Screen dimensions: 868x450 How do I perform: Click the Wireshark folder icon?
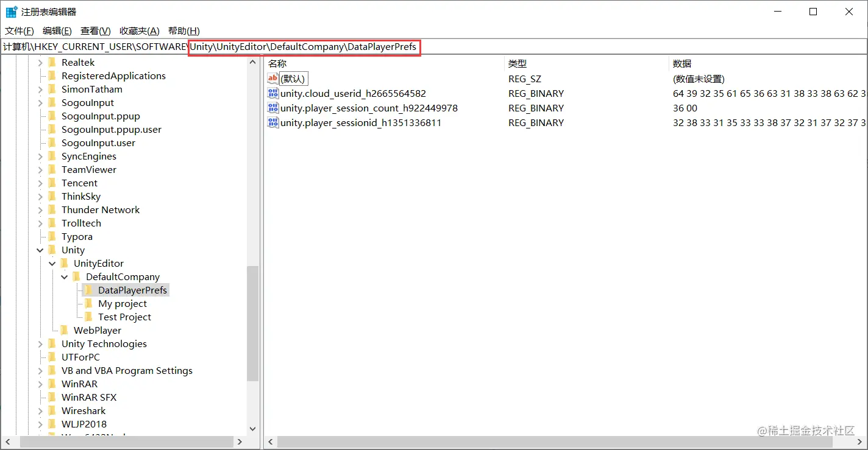[52, 411]
